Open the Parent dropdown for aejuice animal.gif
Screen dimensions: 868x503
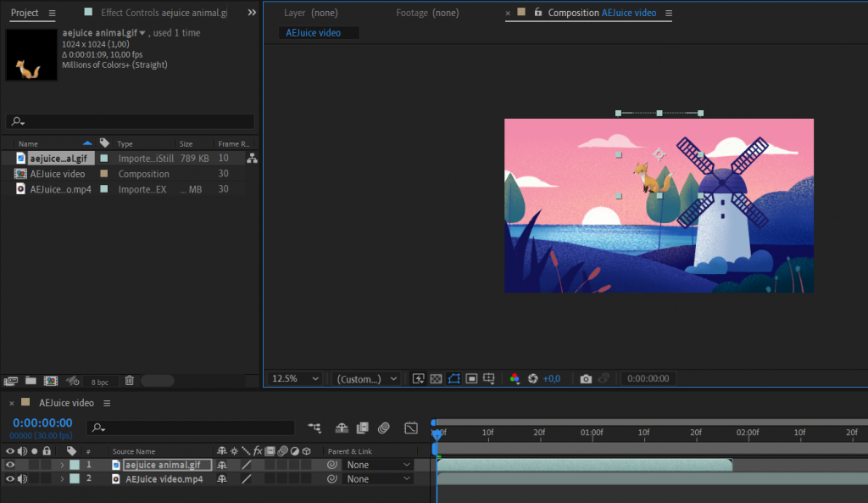pyautogui.click(x=376, y=465)
